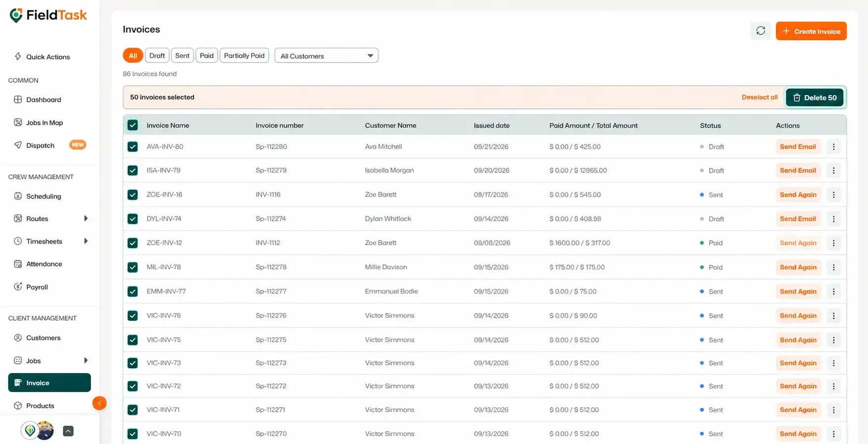This screenshot has height=444, width=868.
Task: Show Partially Paid invoices
Action: (244, 55)
